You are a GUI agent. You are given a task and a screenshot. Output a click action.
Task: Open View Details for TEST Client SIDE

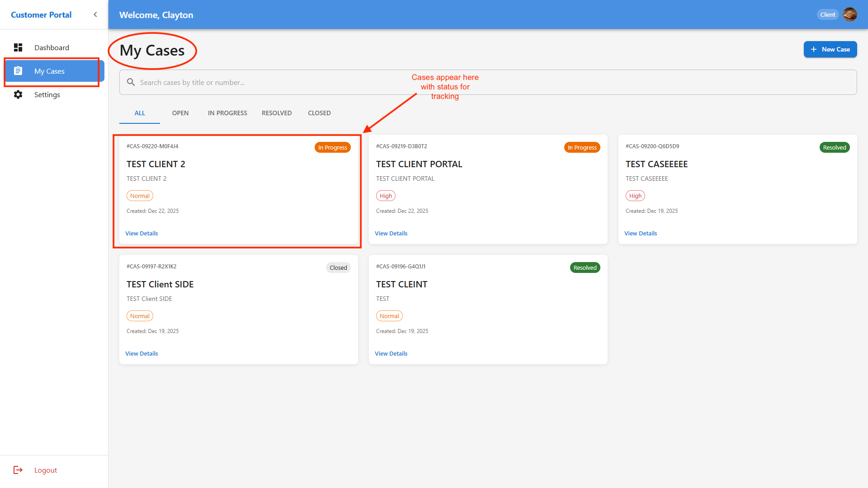(x=142, y=353)
